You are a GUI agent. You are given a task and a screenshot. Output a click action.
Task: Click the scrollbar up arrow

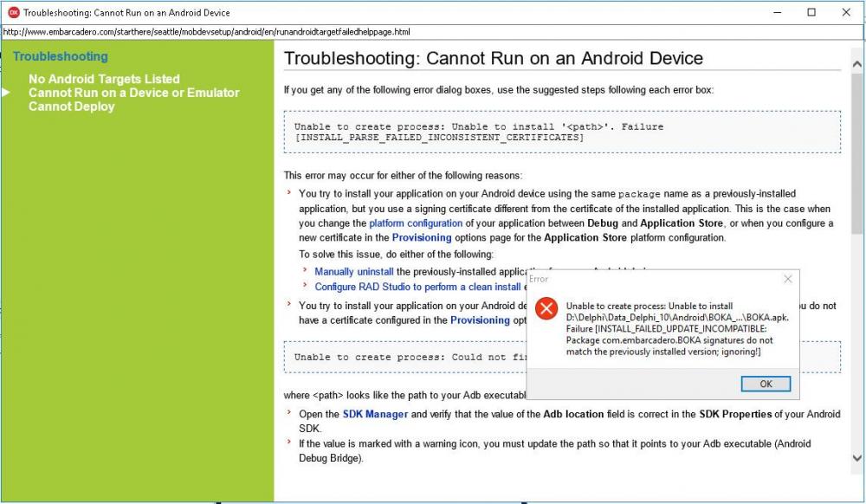tap(856, 64)
